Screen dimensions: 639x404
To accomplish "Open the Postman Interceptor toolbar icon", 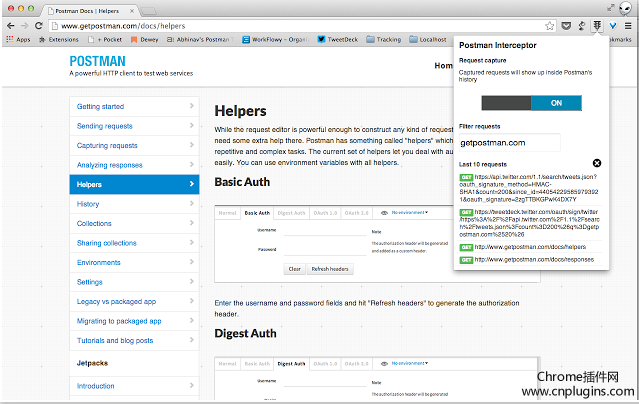I will point(597,26).
